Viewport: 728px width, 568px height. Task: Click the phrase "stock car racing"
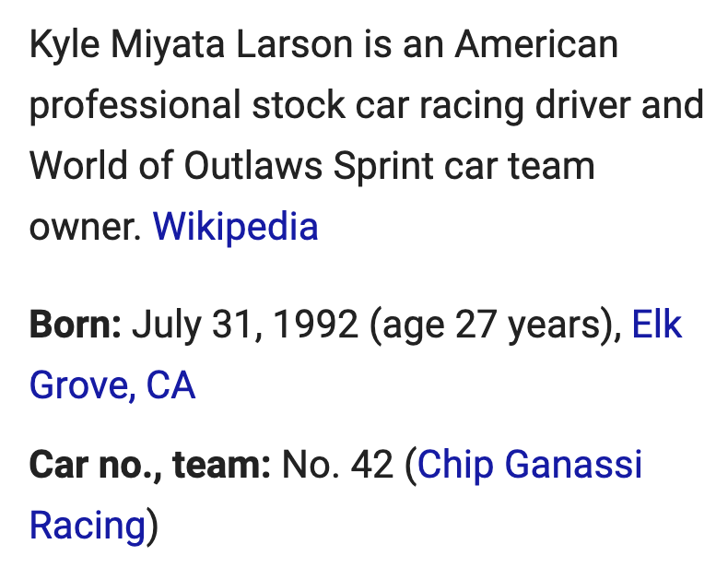click(x=388, y=105)
